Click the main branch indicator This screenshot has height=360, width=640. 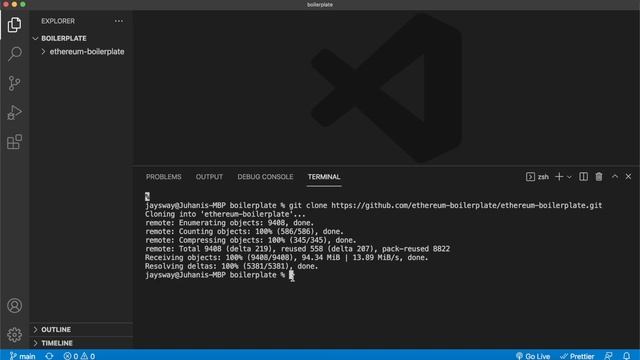[x=22, y=356]
